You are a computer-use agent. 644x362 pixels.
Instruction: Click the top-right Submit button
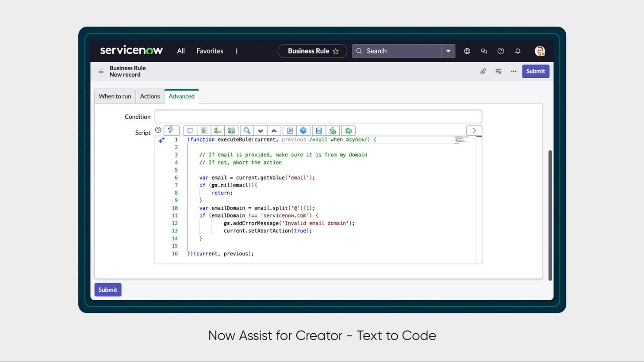pos(536,71)
